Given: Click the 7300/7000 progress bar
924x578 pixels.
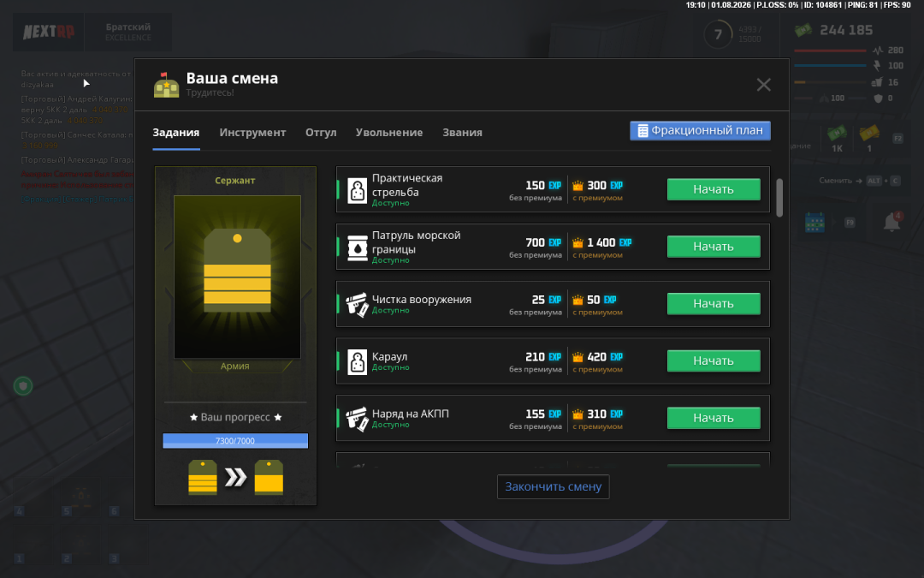Looking at the screenshot, I should 235,441.
